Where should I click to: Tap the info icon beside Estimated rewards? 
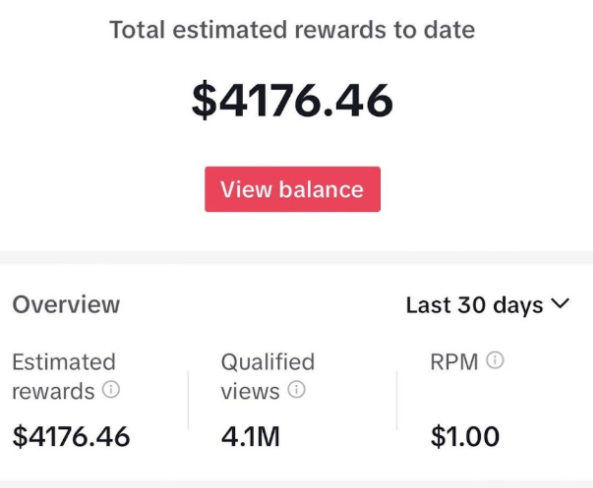click(x=111, y=389)
